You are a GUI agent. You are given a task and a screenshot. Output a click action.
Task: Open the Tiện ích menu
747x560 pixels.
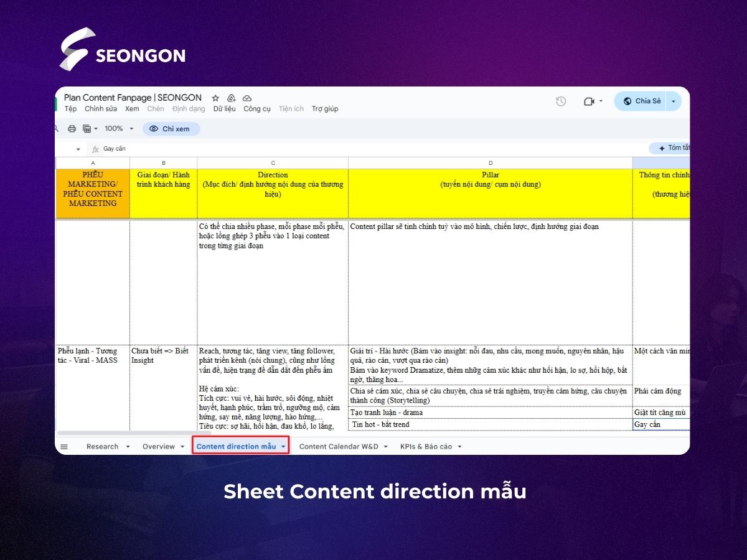pyautogui.click(x=291, y=109)
